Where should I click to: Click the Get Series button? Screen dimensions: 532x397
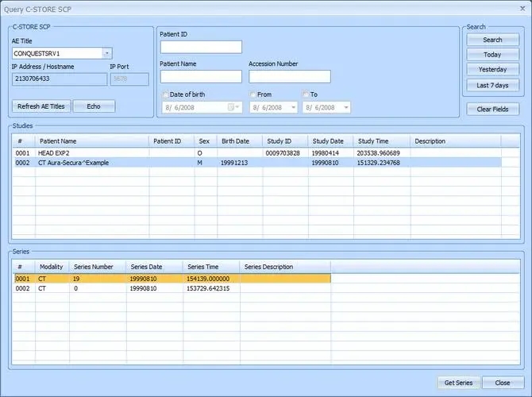[458, 383]
